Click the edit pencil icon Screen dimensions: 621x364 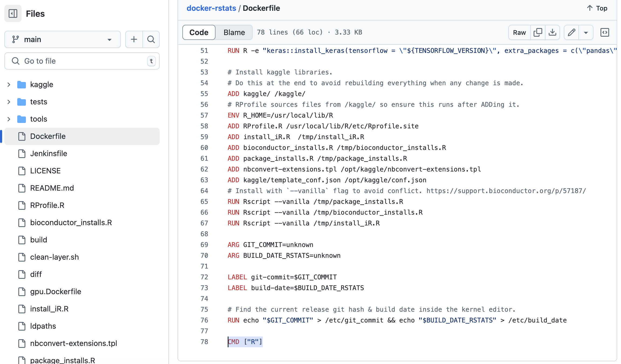coord(572,32)
